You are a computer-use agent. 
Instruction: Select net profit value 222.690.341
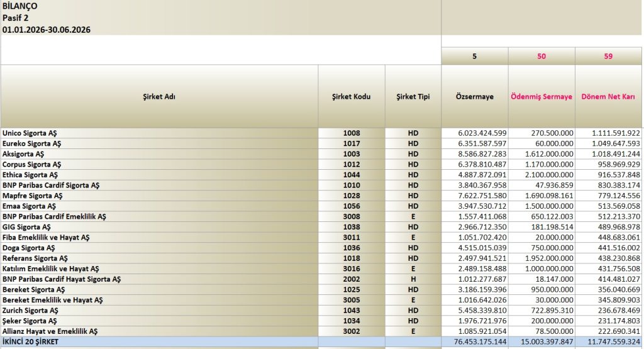tap(609, 331)
